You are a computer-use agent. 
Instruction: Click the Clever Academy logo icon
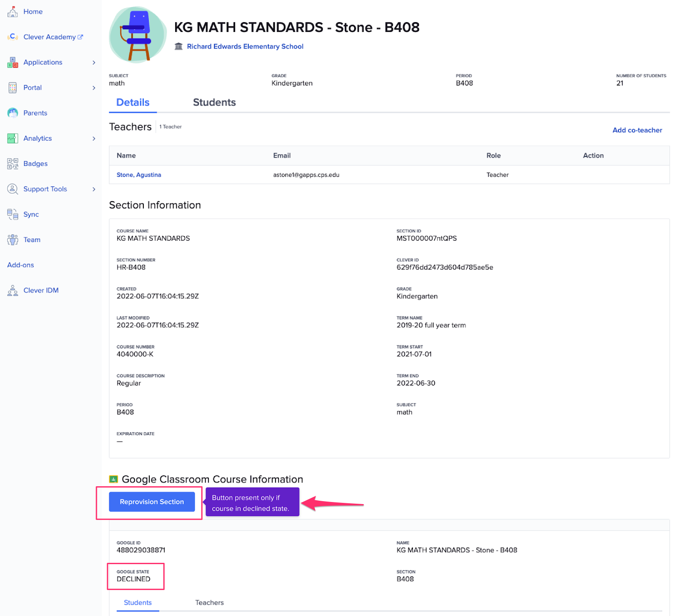pyautogui.click(x=13, y=37)
